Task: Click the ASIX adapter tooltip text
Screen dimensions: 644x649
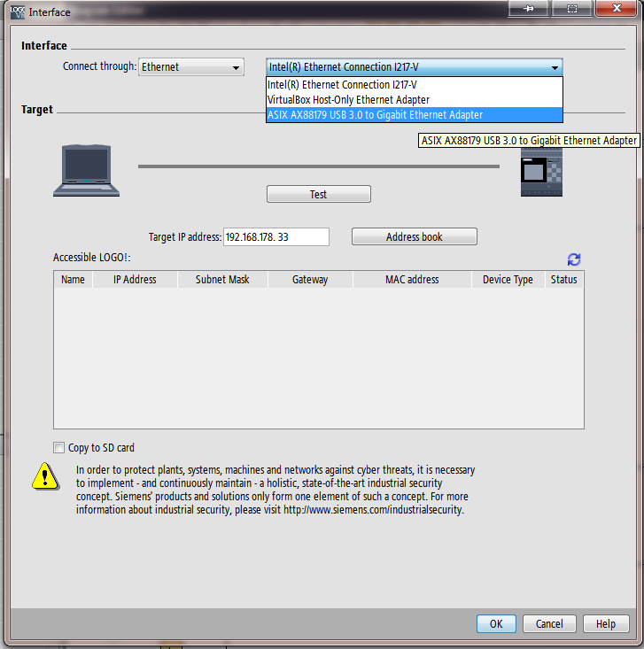Action: 529,141
